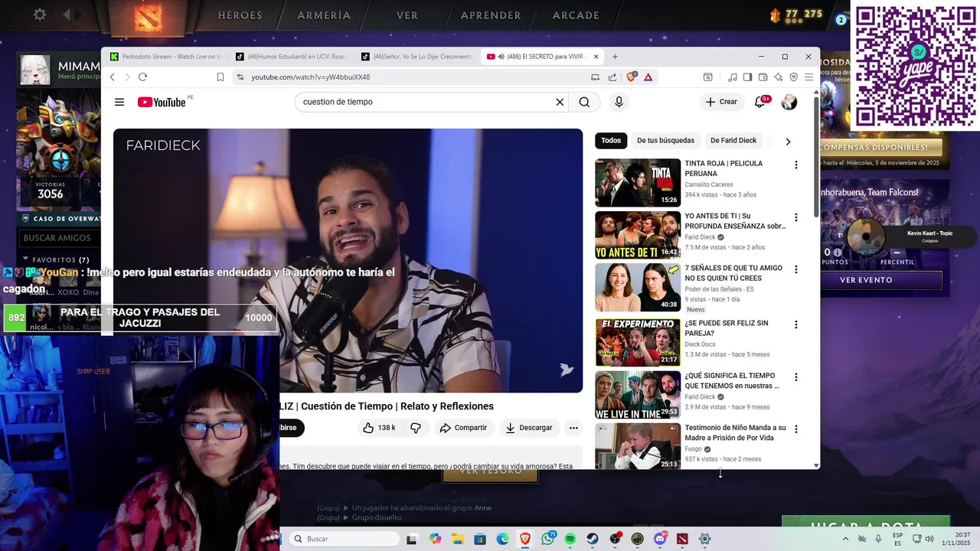Open the Armería menu in Dota
The width and height of the screenshot is (980, 551).
pos(324,15)
